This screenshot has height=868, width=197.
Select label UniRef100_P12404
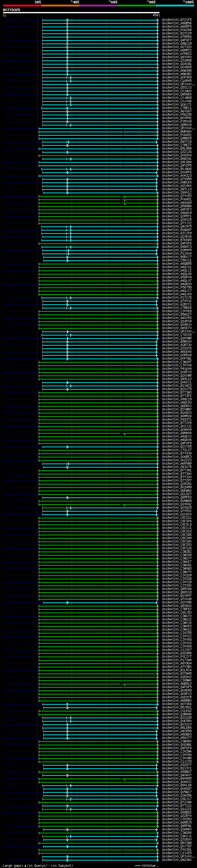point(177,253)
